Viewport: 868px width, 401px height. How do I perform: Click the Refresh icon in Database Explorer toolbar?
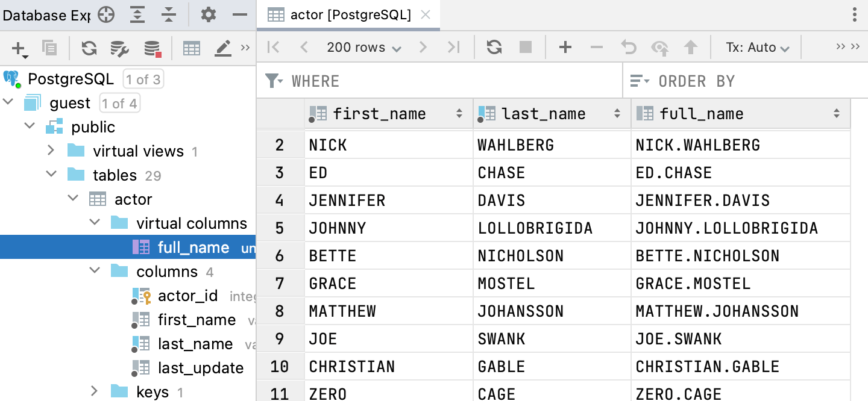pyautogui.click(x=89, y=48)
